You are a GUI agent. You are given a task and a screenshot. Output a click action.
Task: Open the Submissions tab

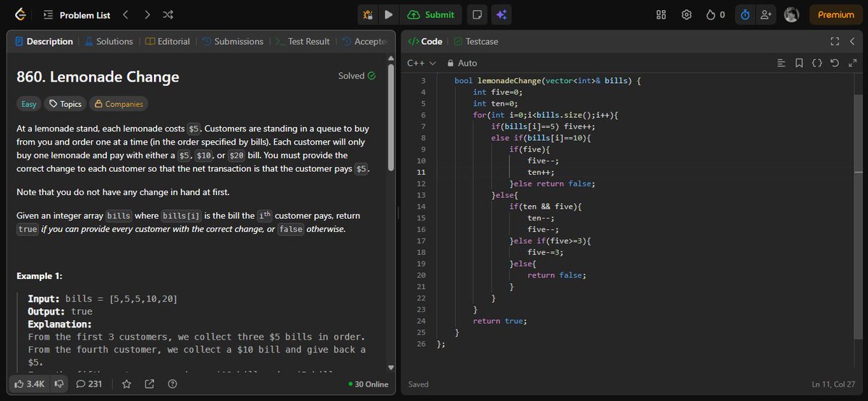[x=233, y=41]
